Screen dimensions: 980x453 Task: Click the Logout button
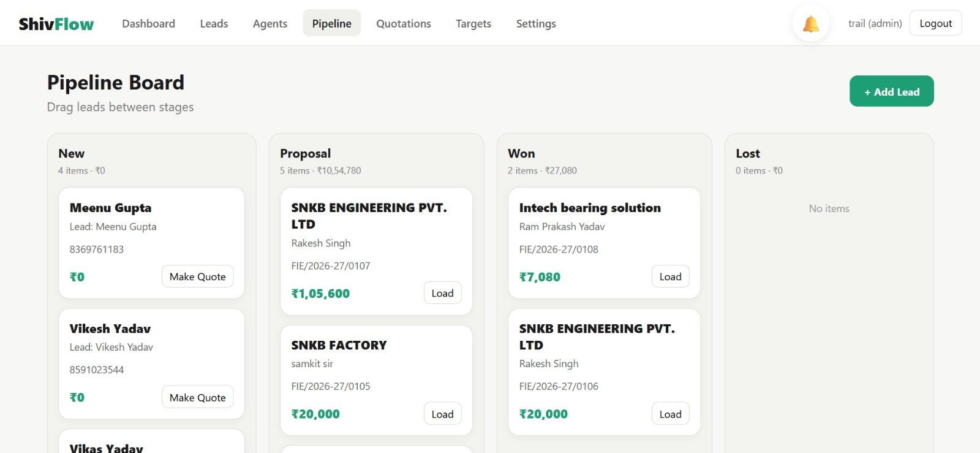tap(935, 23)
